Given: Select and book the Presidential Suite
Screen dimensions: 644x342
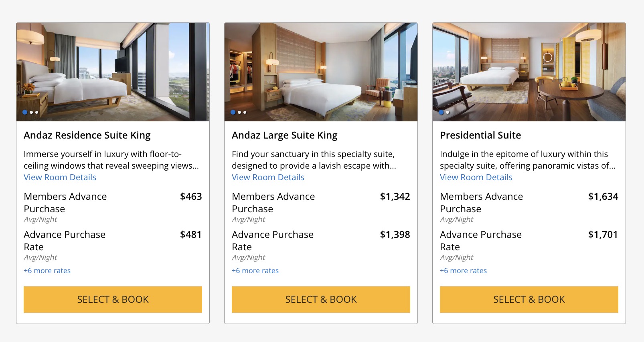Looking at the screenshot, I should (529, 299).
